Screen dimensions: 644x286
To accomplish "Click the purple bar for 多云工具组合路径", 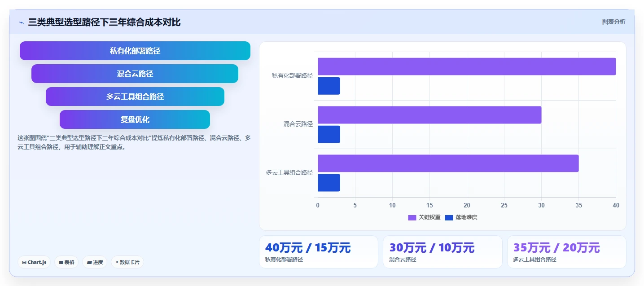I will pyautogui.click(x=448, y=163).
